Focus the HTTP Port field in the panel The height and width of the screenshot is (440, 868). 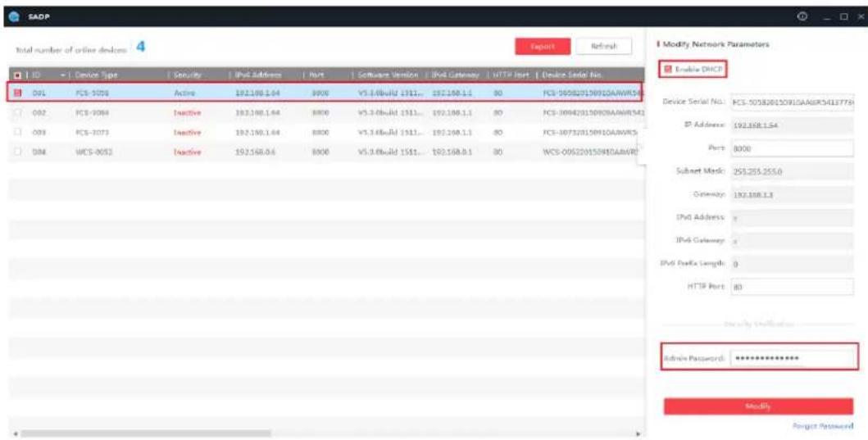792,287
